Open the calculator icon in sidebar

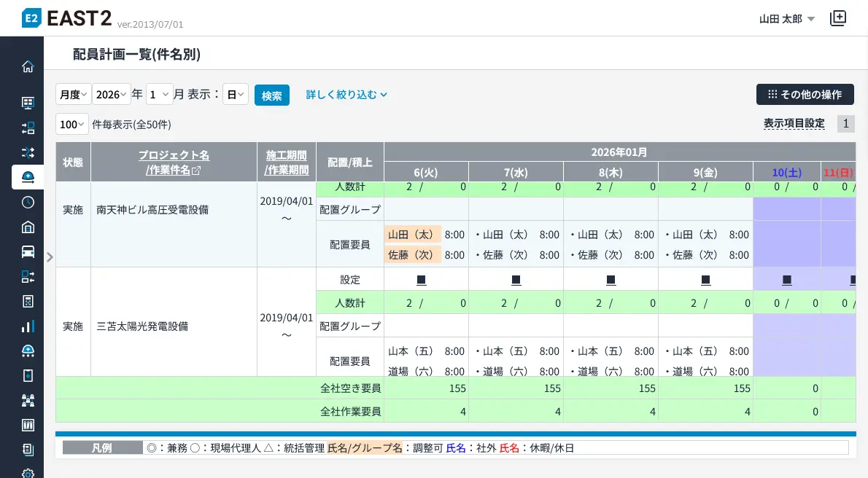coord(28,301)
